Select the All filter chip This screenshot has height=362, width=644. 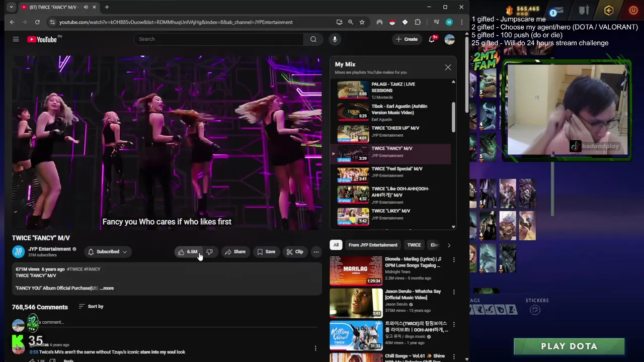coord(336,245)
